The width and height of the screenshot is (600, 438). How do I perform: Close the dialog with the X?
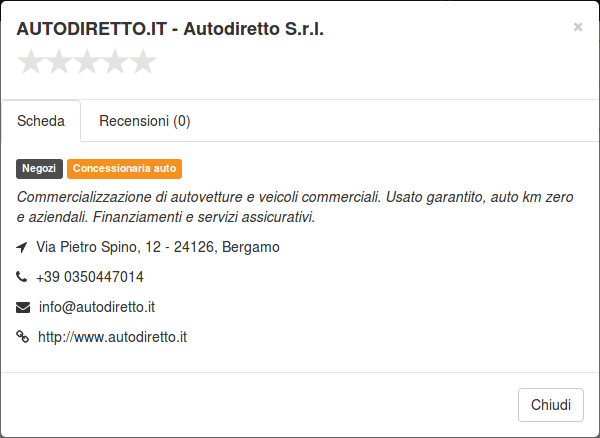578,27
